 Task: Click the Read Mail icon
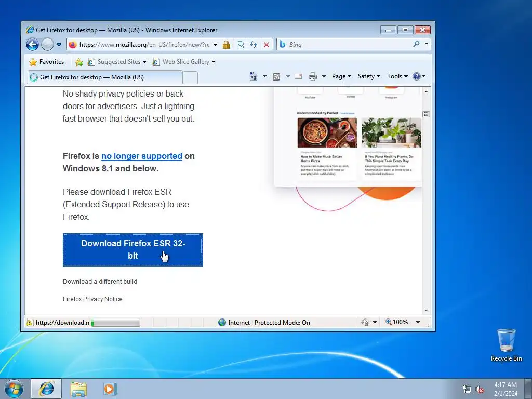(x=298, y=76)
